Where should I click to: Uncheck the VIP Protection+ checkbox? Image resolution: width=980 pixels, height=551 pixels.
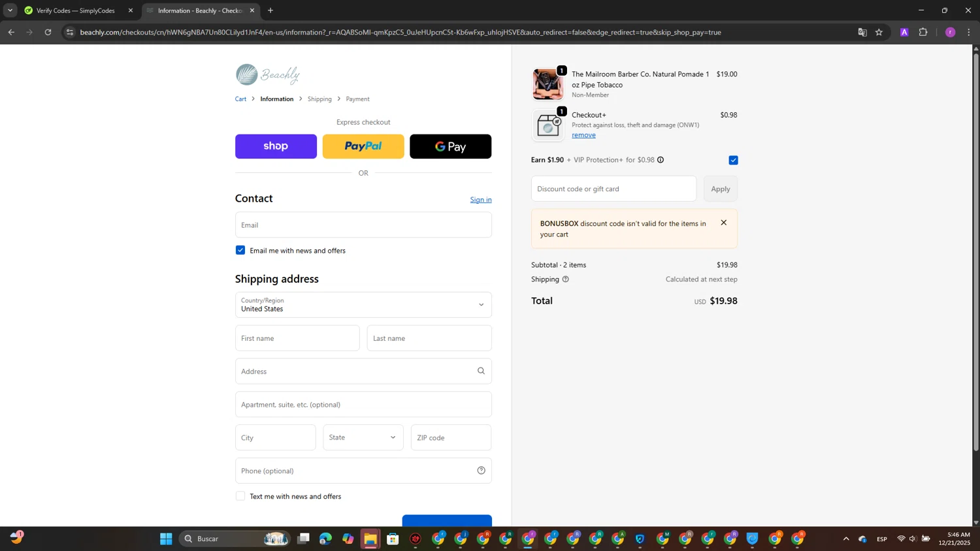(x=733, y=160)
